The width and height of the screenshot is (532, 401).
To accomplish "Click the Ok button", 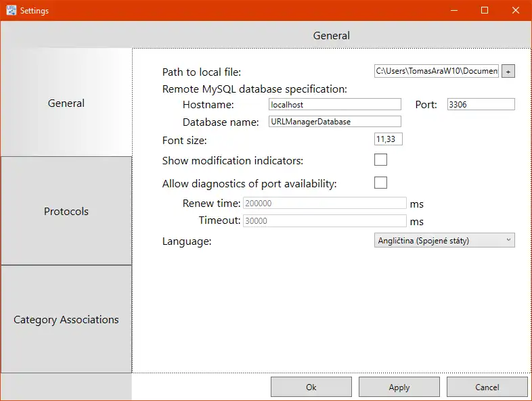I will click(311, 387).
